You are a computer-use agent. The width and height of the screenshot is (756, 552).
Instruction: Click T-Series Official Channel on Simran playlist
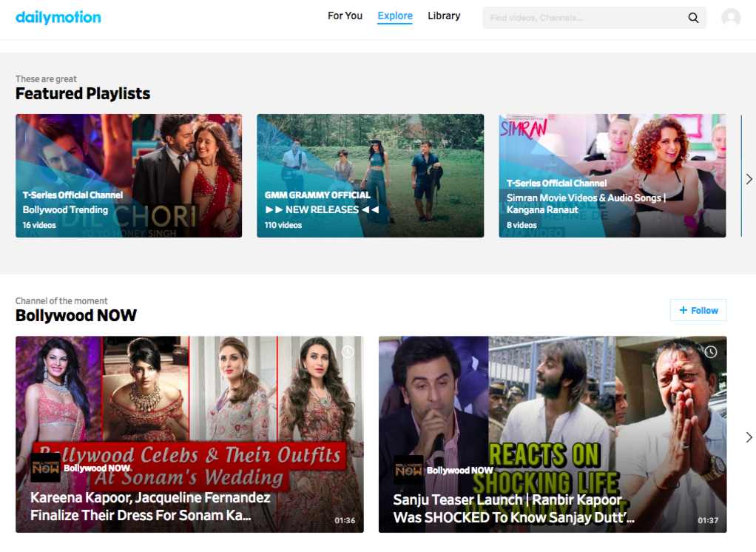click(556, 184)
